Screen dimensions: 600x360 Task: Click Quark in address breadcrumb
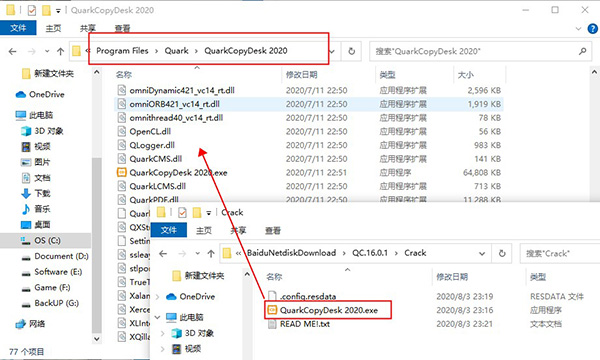coord(176,50)
